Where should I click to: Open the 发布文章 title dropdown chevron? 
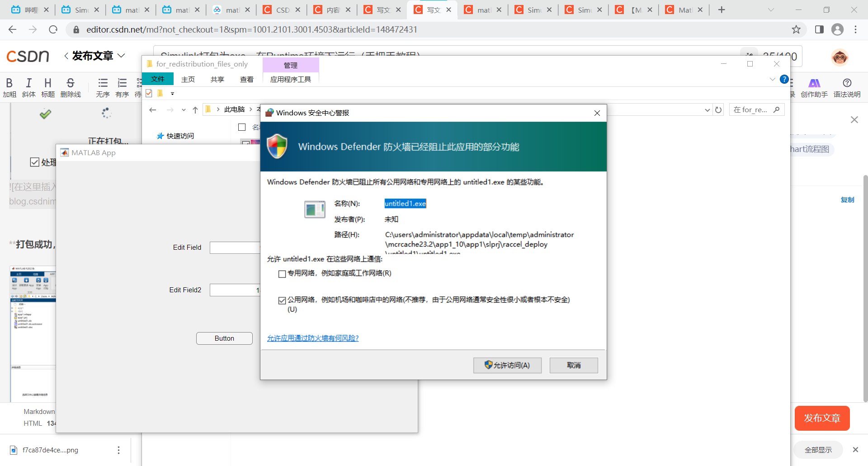tap(121, 56)
